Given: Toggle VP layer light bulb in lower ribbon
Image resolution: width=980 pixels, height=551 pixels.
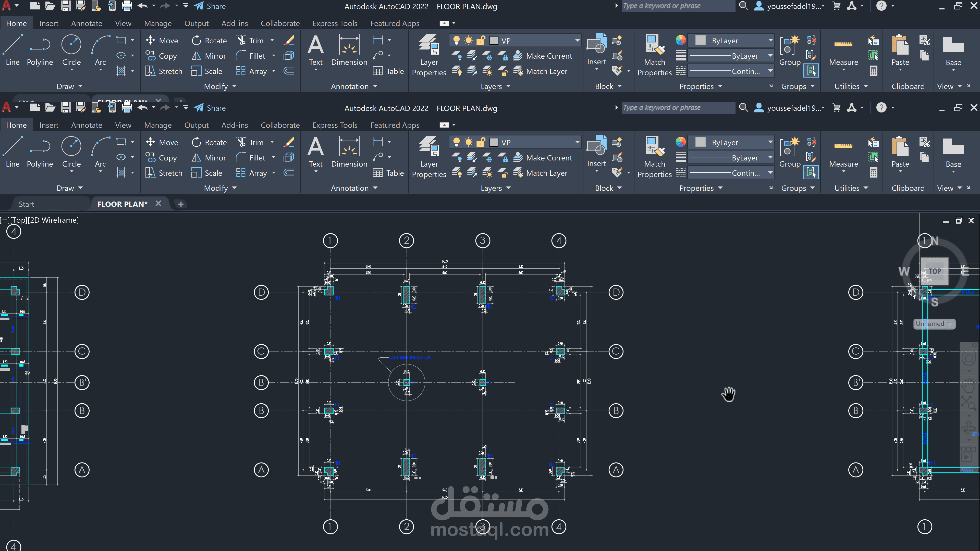Looking at the screenshot, I should pyautogui.click(x=456, y=142).
